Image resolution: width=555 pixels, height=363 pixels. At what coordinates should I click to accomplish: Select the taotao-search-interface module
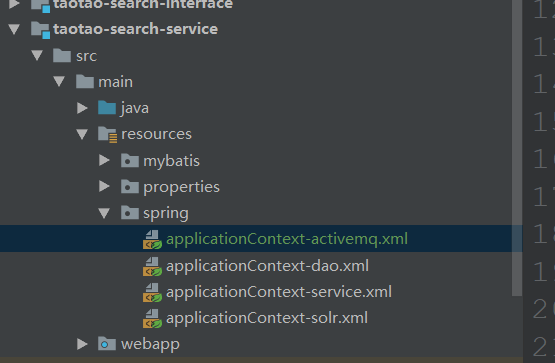143,5
